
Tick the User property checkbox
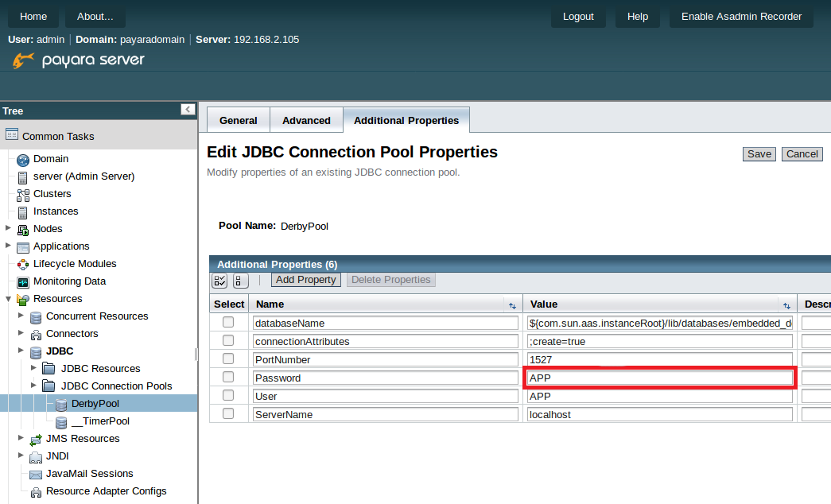(228, 395)
